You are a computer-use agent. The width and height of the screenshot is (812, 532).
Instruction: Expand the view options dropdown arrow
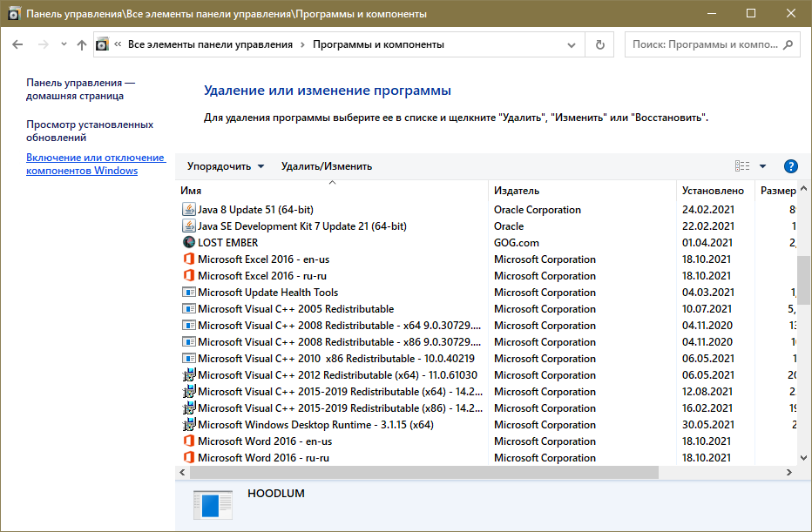pyautogui.click(x=763, y=166)
